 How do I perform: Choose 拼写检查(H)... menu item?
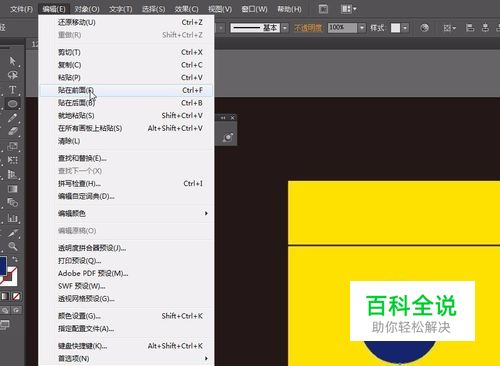[x=126, y=184]
